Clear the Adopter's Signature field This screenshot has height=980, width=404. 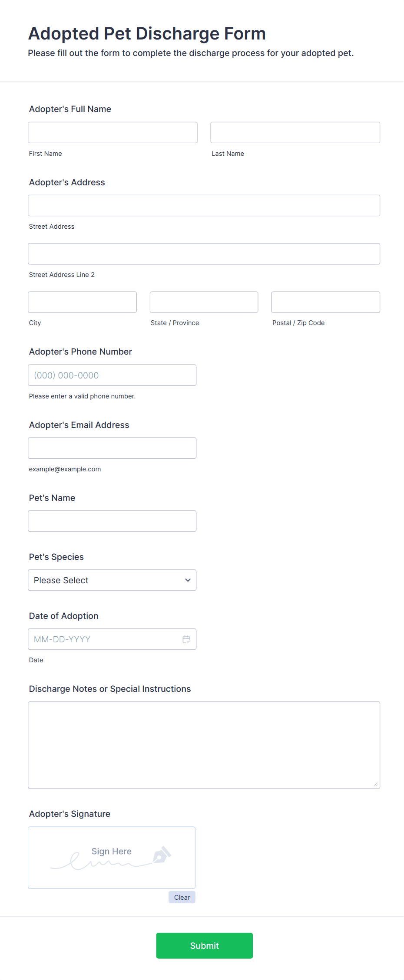point(182,897)
